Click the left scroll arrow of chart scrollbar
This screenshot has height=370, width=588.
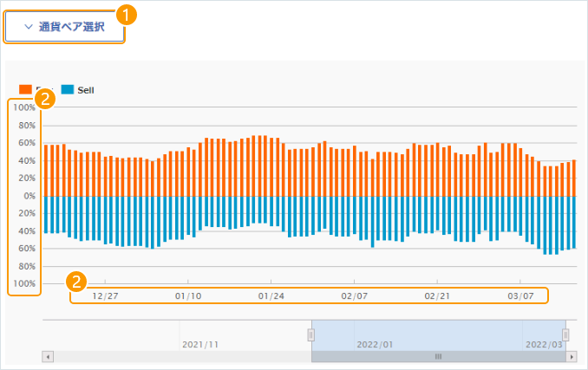click(48, 356)
